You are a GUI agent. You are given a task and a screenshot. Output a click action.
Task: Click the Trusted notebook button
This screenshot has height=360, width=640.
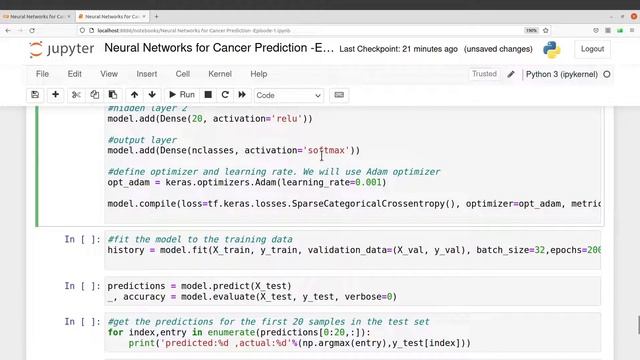[484, 74]
